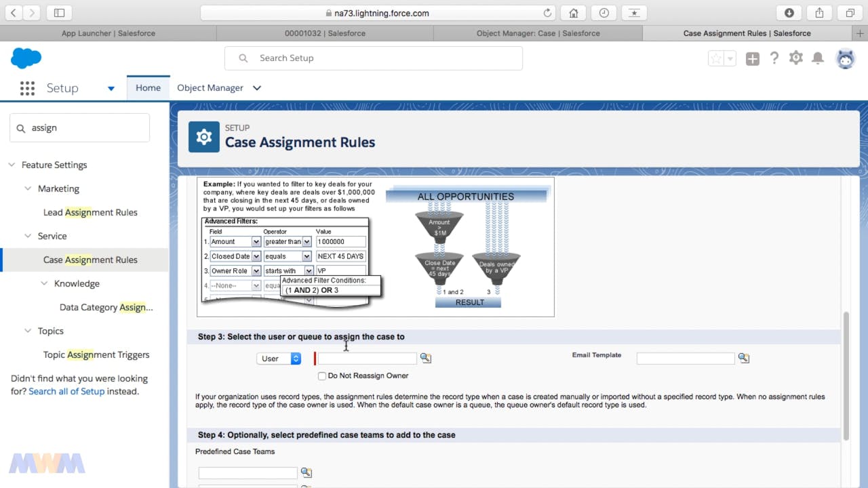The image size is (868, 488).
Task: Collapse the Feature Settings tree node
Action: (12, 165)
